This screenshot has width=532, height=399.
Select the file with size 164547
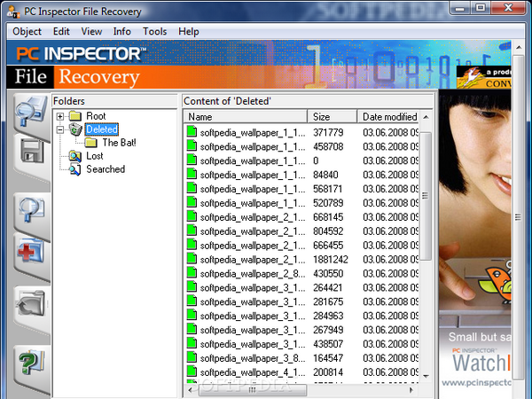tap(302, 358)
